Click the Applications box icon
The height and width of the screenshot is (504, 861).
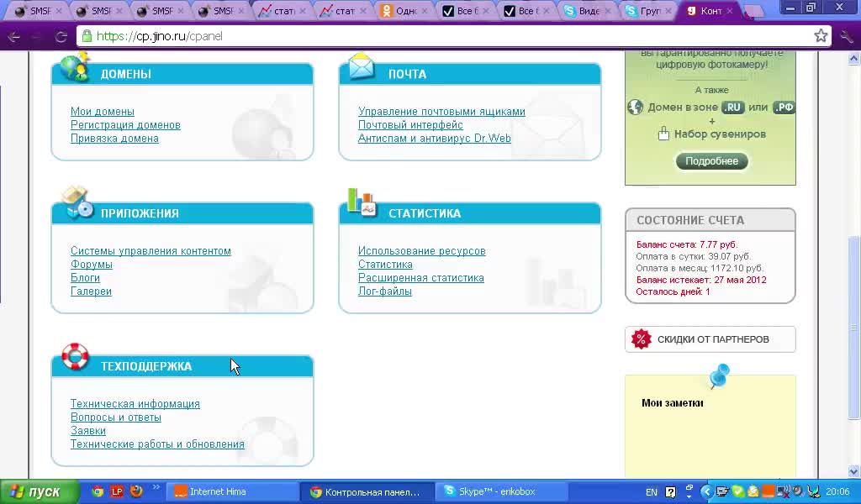[77, 203]
